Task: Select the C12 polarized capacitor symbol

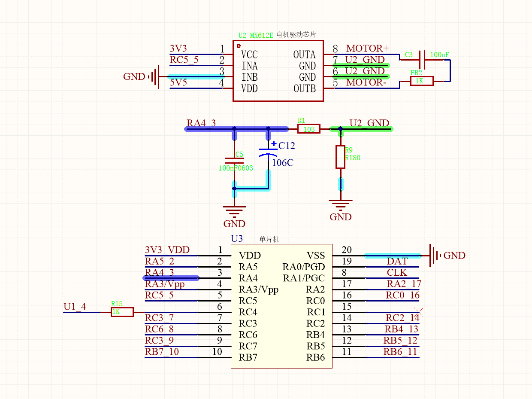Action: tap(269, 152)
